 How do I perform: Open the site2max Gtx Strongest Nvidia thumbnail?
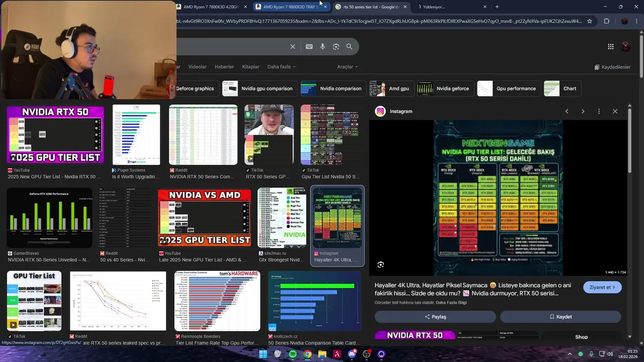click(x=282, y=218)
